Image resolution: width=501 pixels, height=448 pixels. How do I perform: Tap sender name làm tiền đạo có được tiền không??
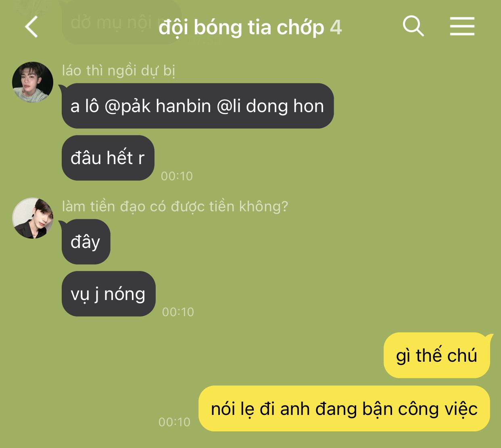175,206
